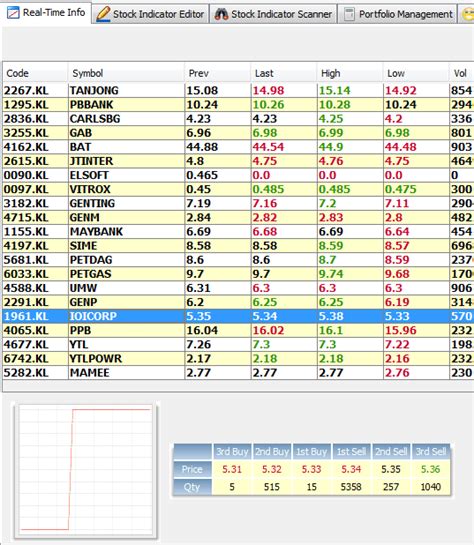Select the PPB symbol cell

pos(126,331)
